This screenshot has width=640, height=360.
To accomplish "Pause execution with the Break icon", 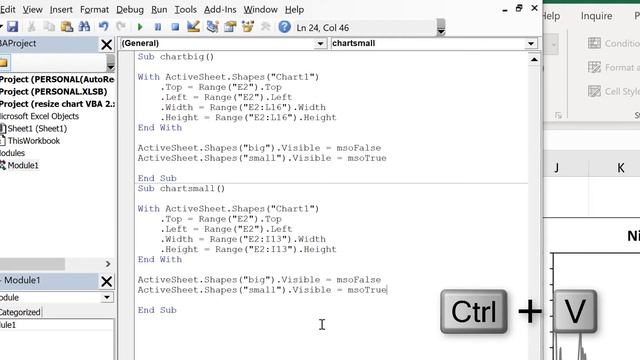I will [158, 27].
